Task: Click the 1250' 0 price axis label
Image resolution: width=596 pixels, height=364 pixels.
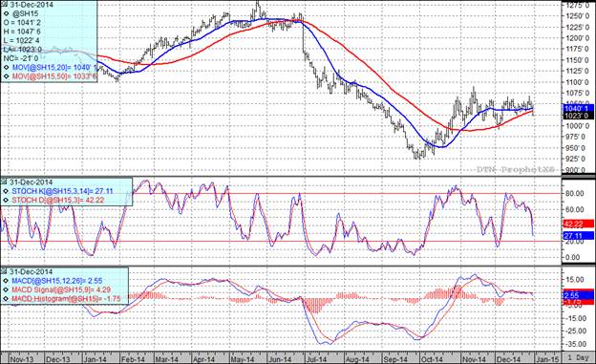Action: [577, 16]
